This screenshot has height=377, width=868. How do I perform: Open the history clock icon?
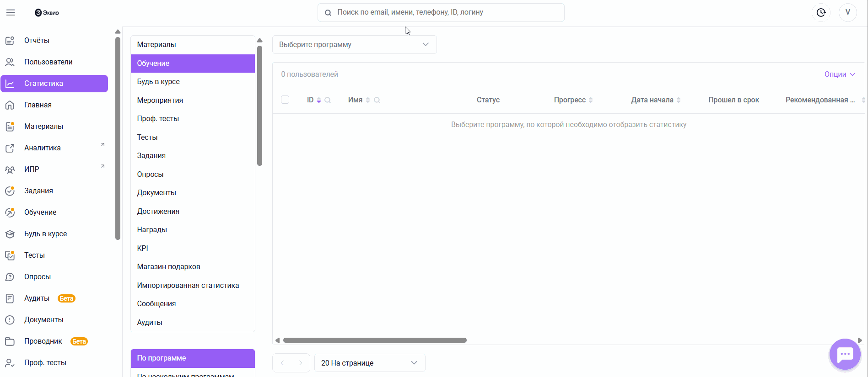click(x=821, y=12)
